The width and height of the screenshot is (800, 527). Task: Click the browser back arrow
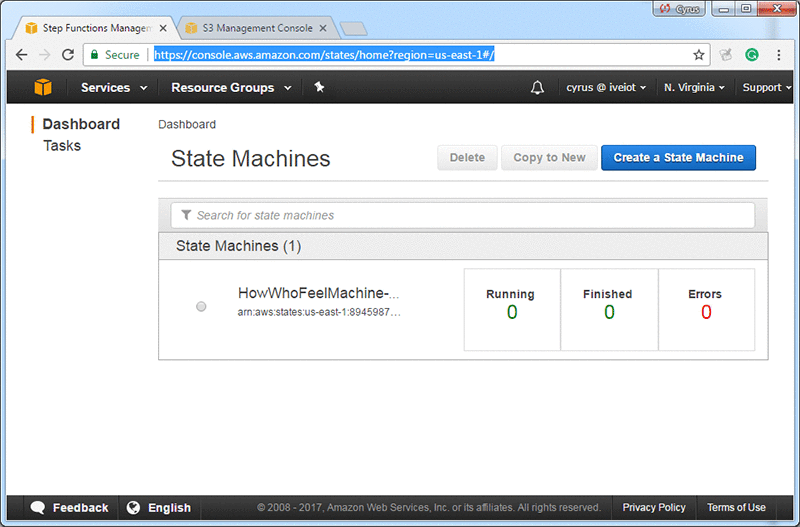click(21, 55)
